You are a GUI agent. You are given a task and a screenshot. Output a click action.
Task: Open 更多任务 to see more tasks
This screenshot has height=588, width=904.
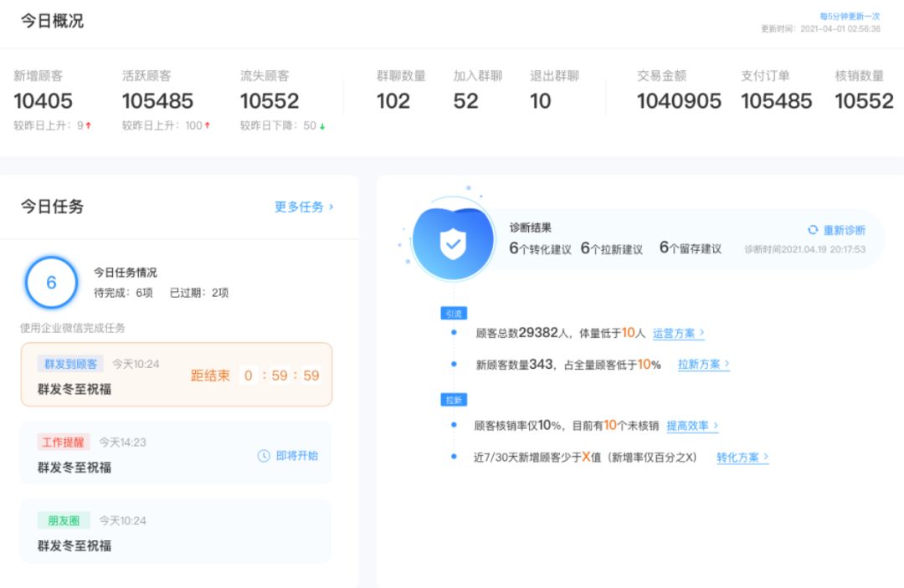tap(304, 207)
